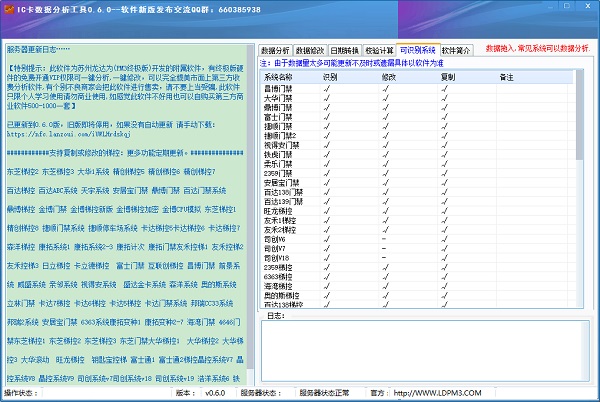Select the 6363梯控 row

tap(417, 277)
